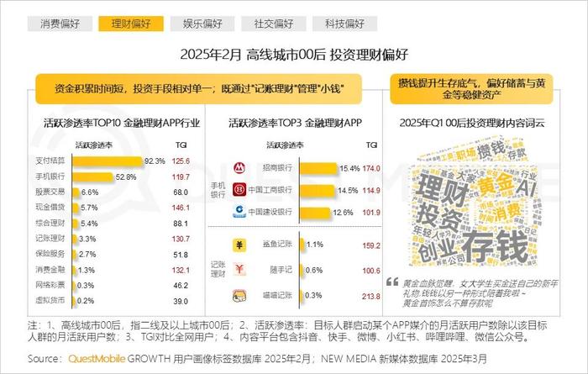The image size is (588, 374).
Task: Click the 中国建设银行 logo icon
Action: [x=239, y=212]
